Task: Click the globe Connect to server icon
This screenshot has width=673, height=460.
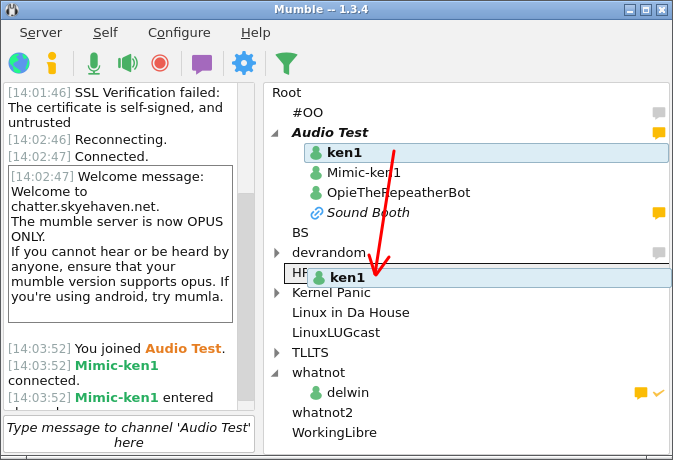Action: [19, 63]
